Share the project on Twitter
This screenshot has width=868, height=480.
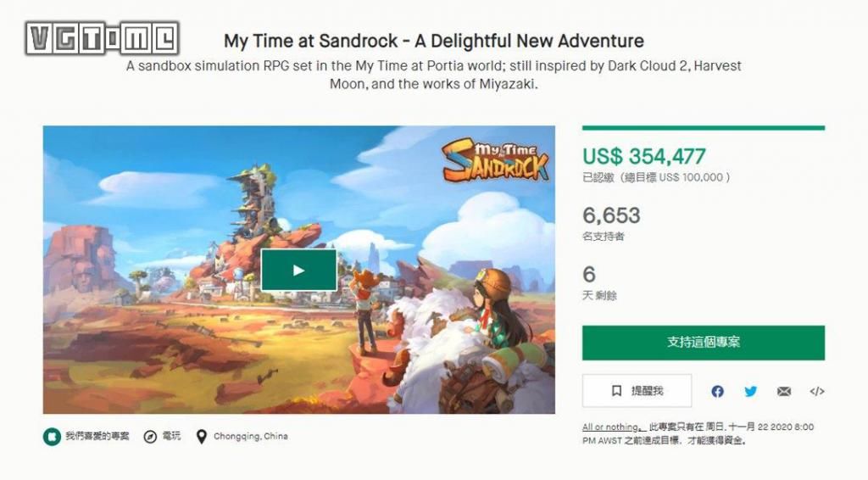pyautogui.click(x=751, y=392)
